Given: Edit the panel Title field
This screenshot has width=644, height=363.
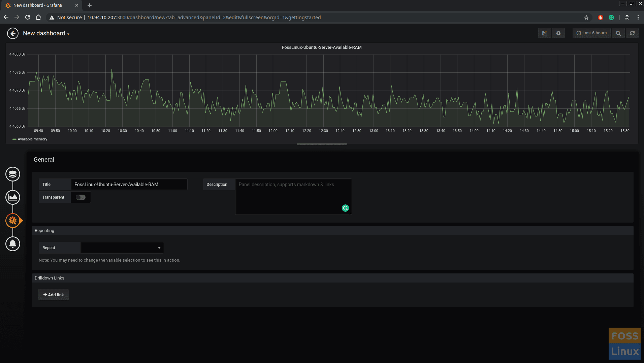Looking at the screenshot, I should pyautogui.click(x=129, y=185).
